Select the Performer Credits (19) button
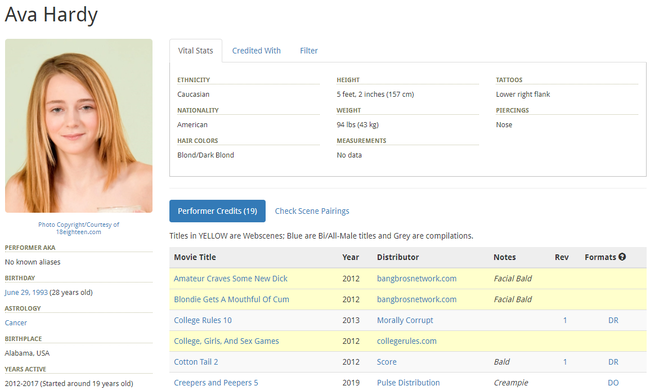The image size is (650, 390). point(217,211)
